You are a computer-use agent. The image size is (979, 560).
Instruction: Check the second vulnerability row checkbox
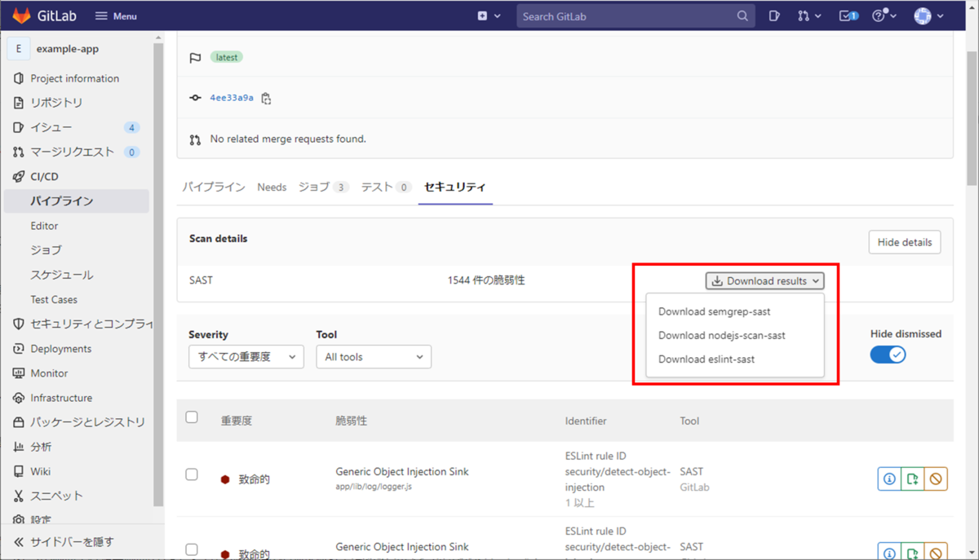[192, 549]
